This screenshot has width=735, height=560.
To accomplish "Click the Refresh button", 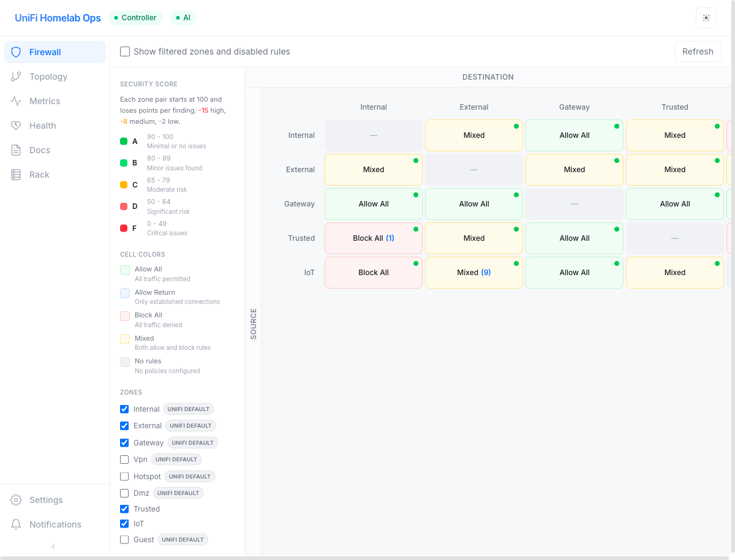I will 698,51.
